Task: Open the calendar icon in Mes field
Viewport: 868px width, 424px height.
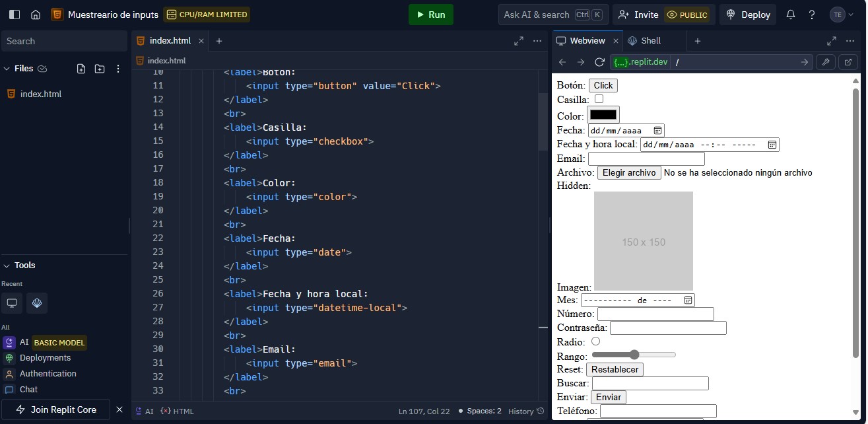Action: click(x=688, y=300)
